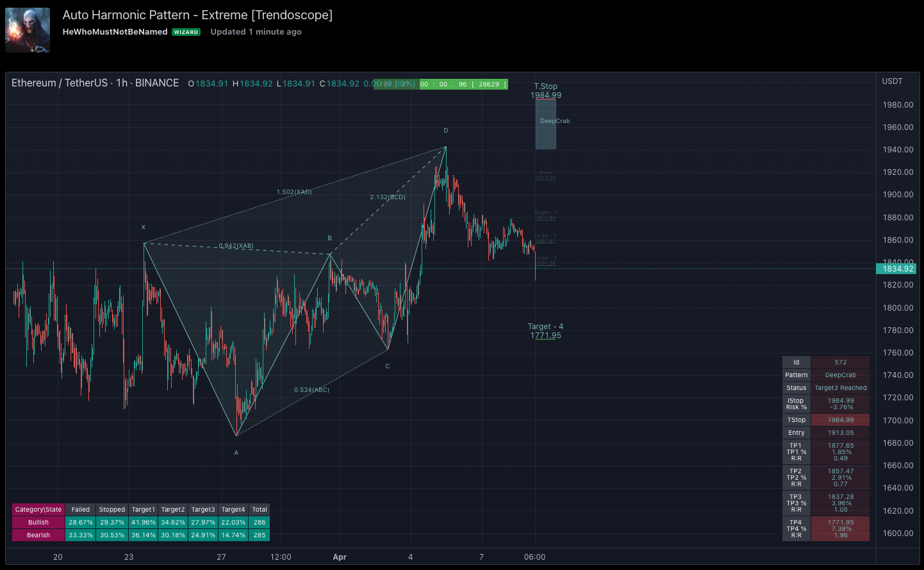This screenshot has width=924, height=570.
Task: Click the 1980.00 price axis level
Action: click(x=898, y=105)
